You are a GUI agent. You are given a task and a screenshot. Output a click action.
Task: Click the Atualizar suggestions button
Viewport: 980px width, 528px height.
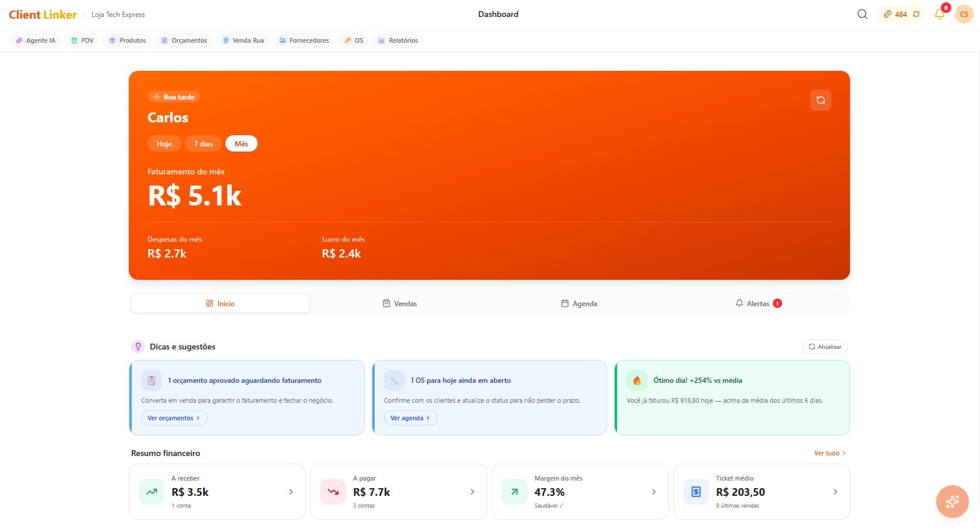[824, 347]
